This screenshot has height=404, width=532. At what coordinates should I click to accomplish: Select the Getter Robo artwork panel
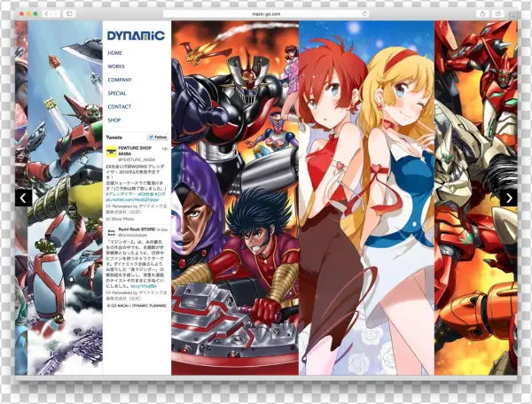65,198
